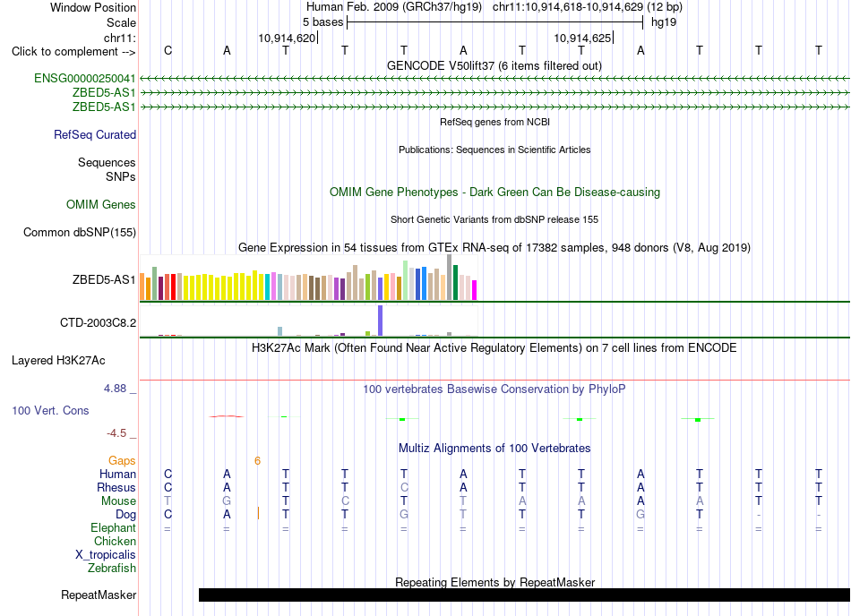Open the RefSeq Curated track label

95,134
